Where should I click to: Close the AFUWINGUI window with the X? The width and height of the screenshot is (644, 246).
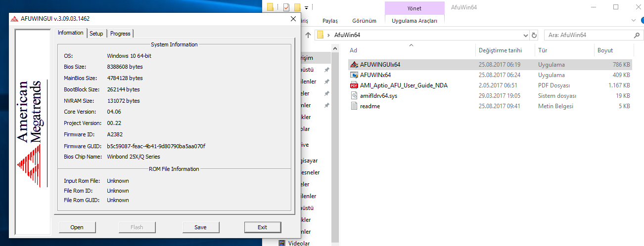pyautogui.click(x=293, y=19)
